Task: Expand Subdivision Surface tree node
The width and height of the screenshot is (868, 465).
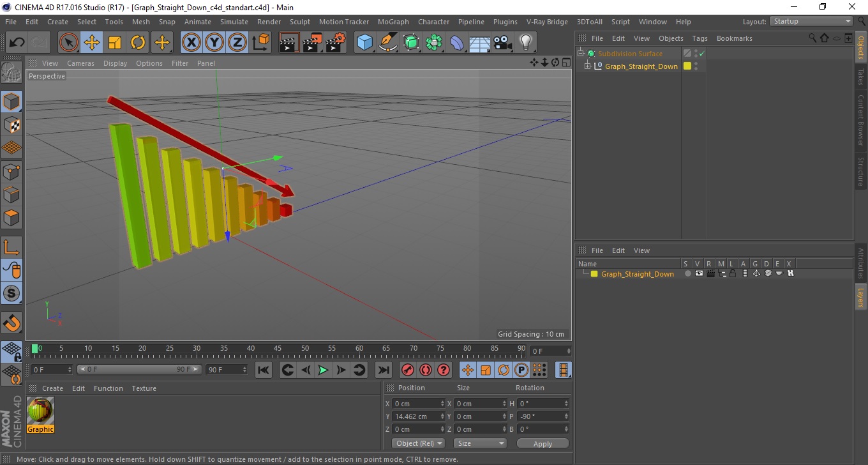Action: 581,54
